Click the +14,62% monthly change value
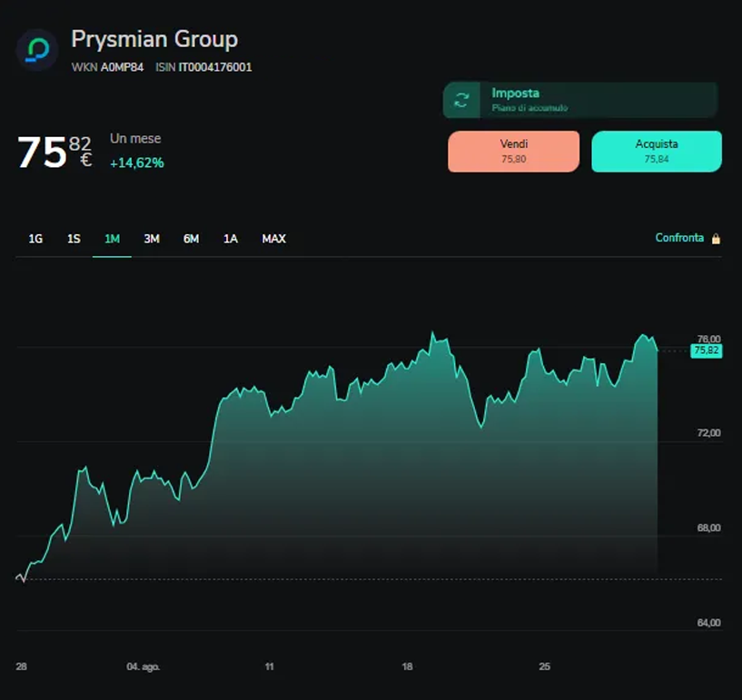 [137, 163]
